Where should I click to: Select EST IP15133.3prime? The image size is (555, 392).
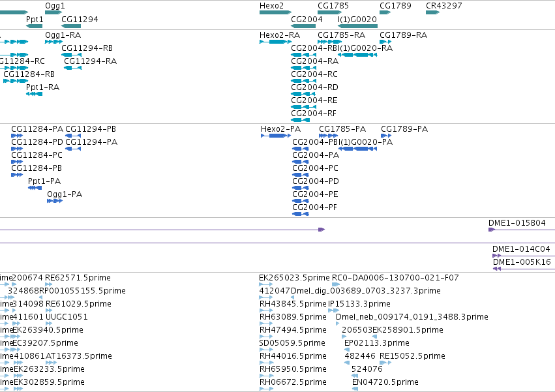(x=333, y=310)
